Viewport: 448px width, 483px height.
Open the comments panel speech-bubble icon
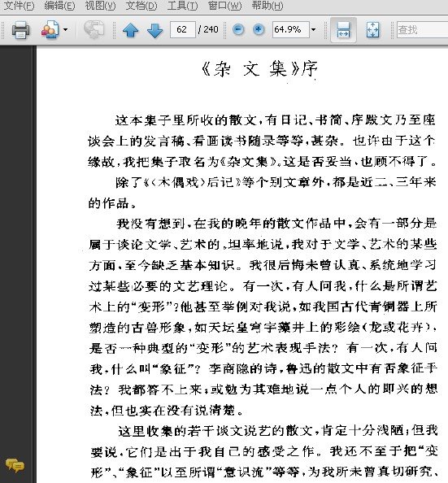point(15,465)
